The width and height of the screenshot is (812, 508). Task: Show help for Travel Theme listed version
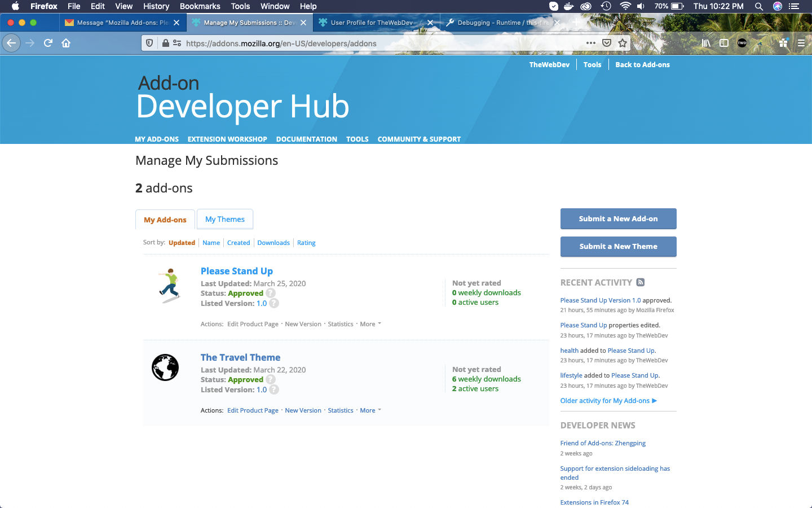click(274, 389)
